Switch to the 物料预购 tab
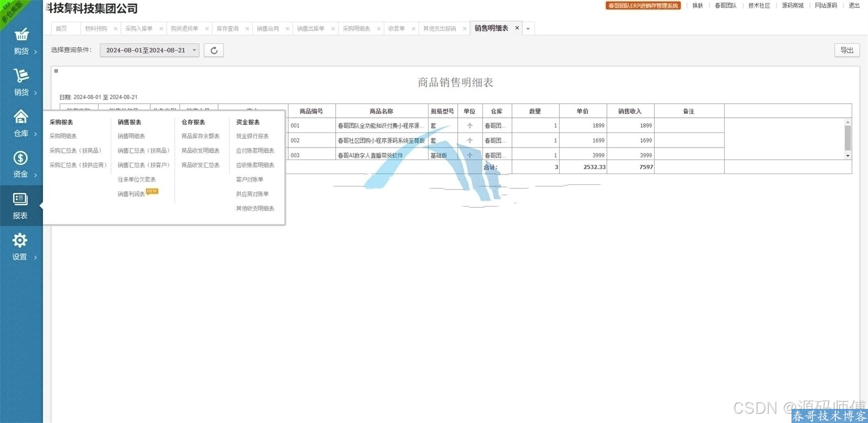This screenshot has height=423, width=868. (x=96, y=29)
